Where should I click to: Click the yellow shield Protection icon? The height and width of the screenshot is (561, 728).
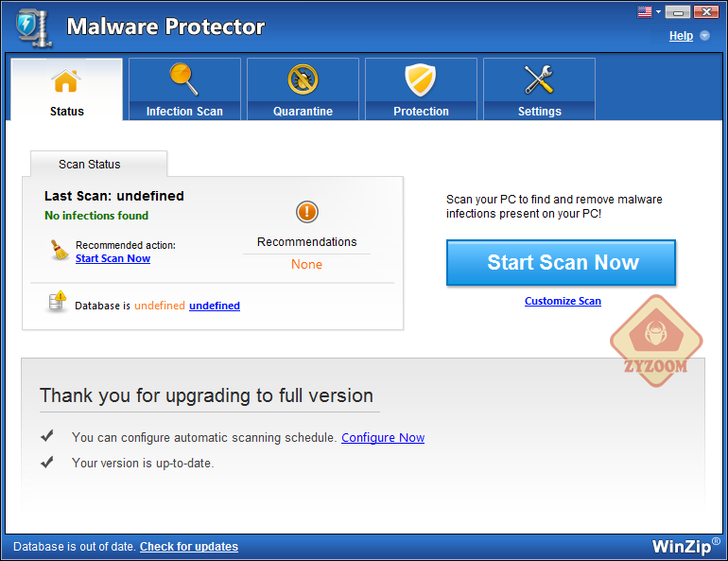(421, 79)
